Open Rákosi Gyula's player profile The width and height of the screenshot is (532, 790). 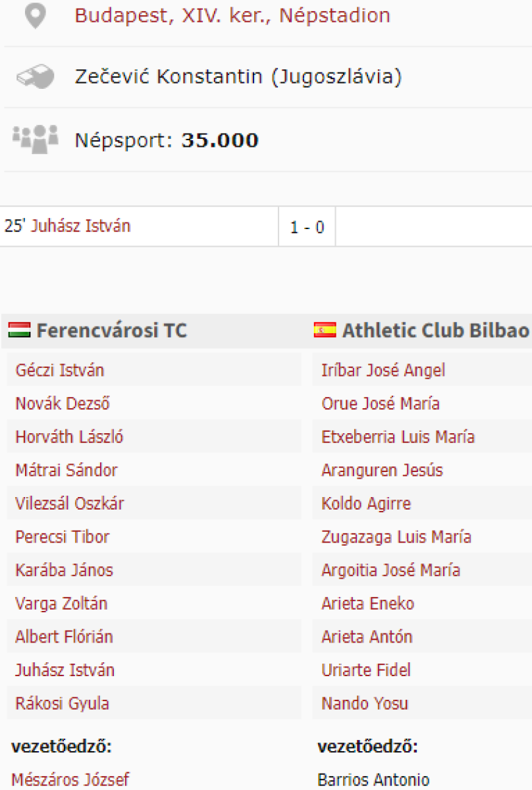(62, 703)
